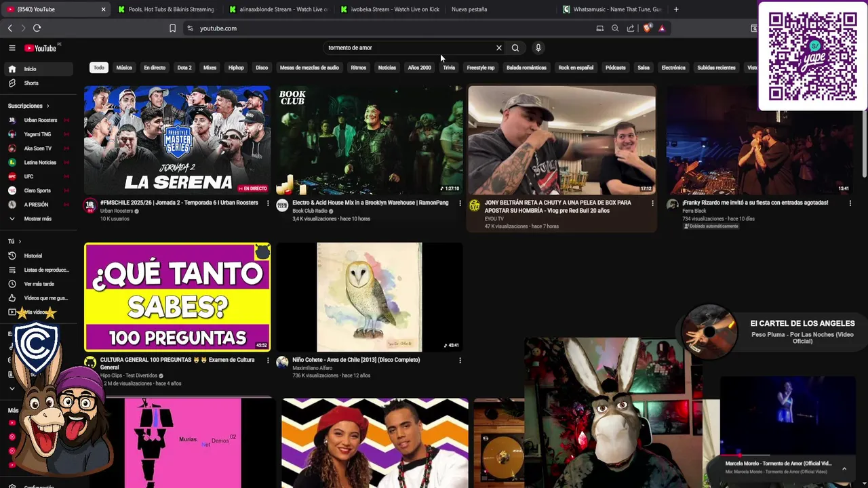Screen dimensions: 868x488
Task: Select the En directo filter chip
Action: click(155, 68)
